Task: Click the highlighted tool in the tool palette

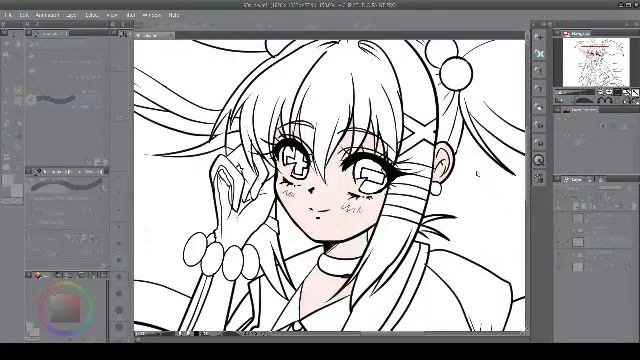Action: point(18,91)
